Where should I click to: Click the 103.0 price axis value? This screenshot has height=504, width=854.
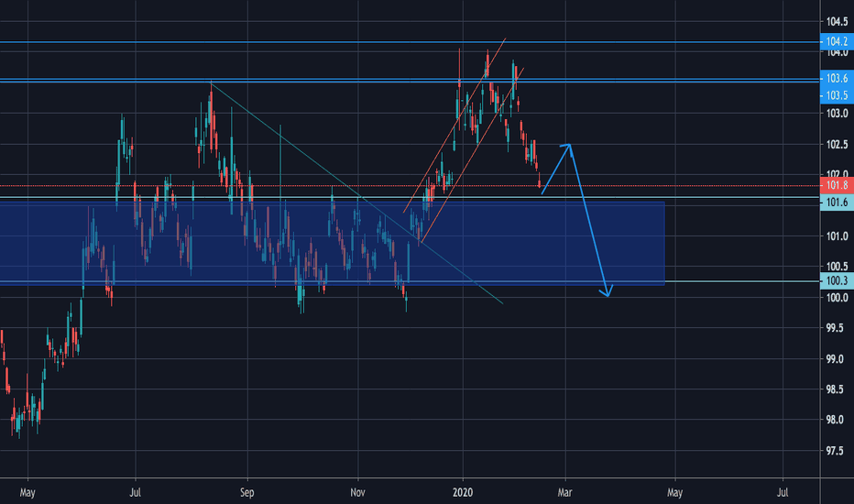[837, 114]
